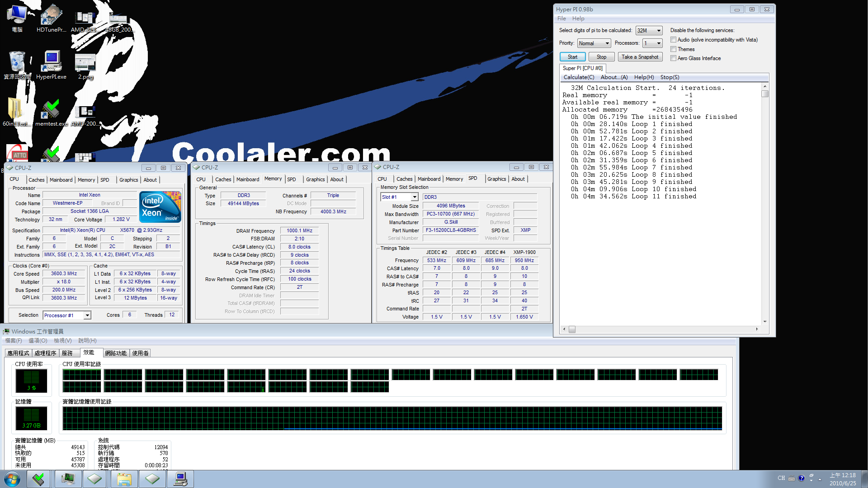868x488 pixels.
Task: Switch to Caches tab in left CPU-Z
Action: point(37,180)
